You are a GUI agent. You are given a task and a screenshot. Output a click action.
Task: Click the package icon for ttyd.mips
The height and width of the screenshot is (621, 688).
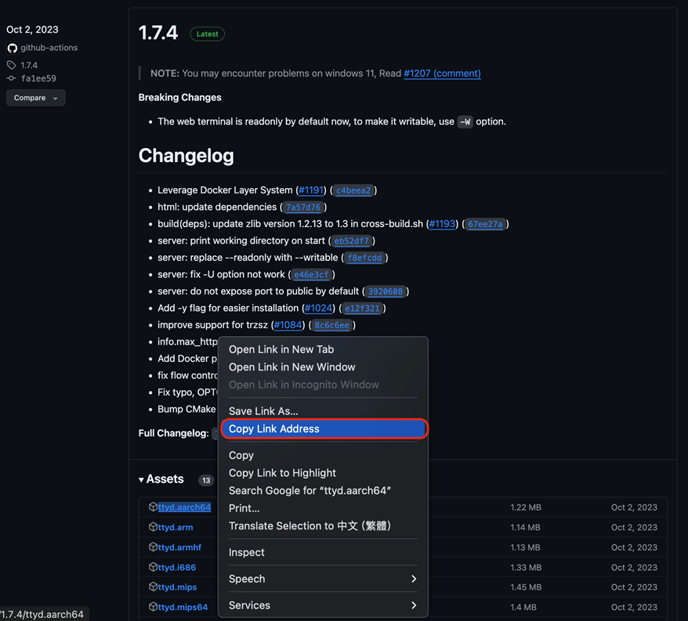click(153, 587)
